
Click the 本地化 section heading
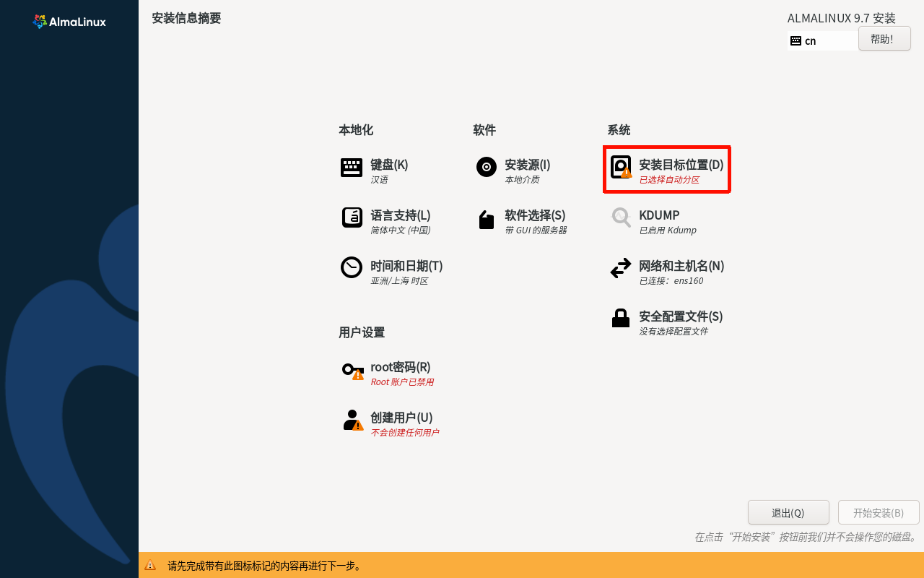pyautogui.click(x=356, y=130)
